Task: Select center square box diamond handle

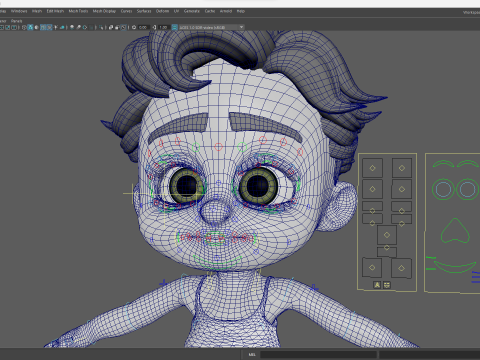Action: 387,235
